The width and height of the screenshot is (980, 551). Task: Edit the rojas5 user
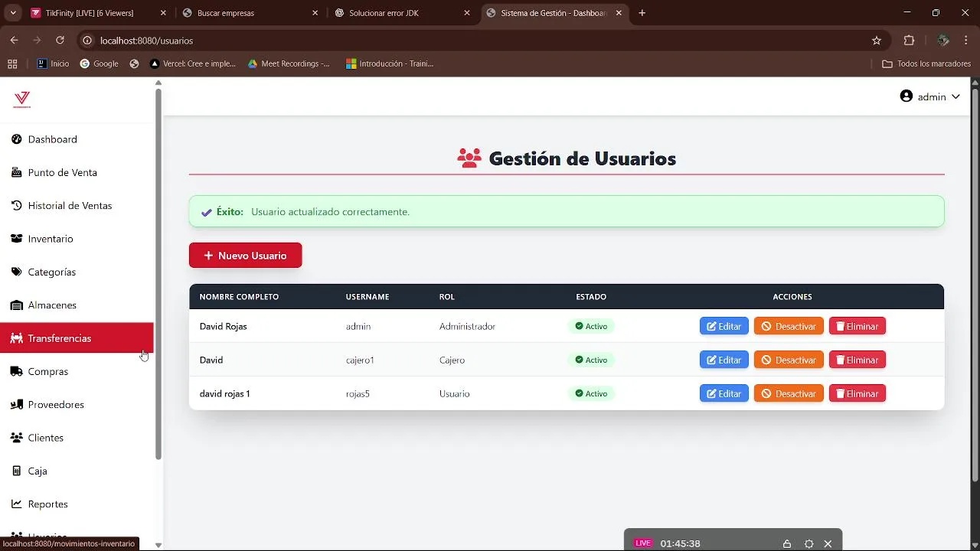724,393
